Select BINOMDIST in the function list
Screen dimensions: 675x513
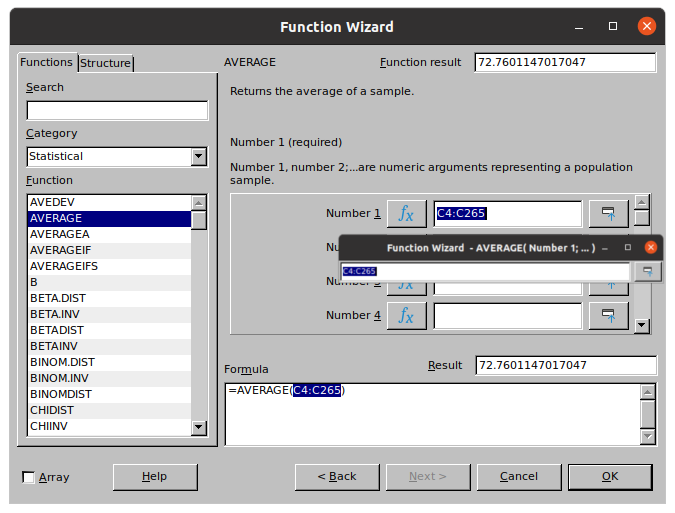[x=109, y=394]
